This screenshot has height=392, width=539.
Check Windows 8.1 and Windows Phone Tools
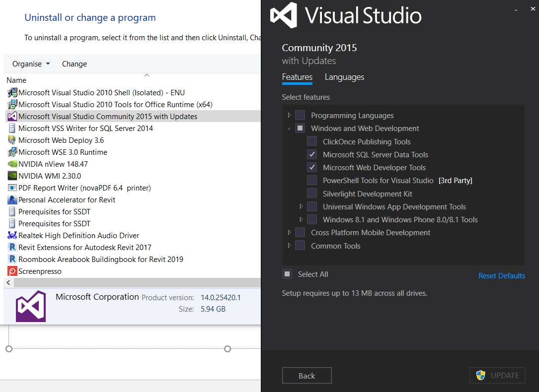click(312, 219)
